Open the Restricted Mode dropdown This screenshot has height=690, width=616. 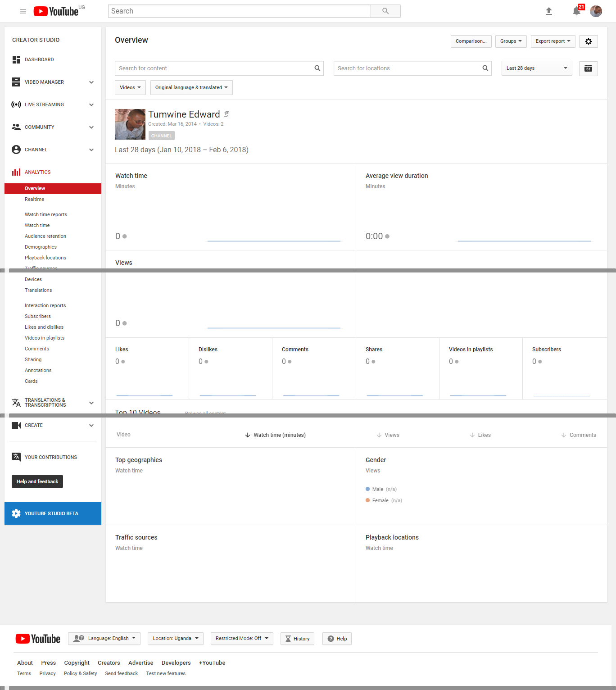coord(241,639)
